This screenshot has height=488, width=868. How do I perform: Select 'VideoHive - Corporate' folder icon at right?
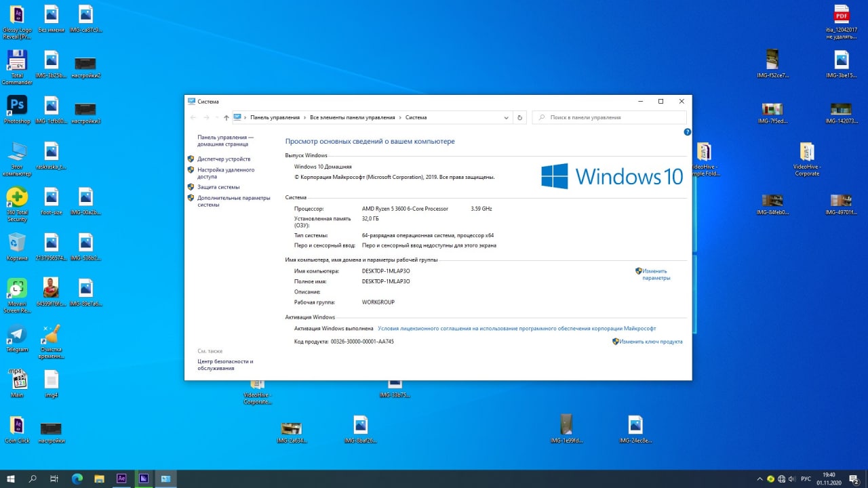806,159
